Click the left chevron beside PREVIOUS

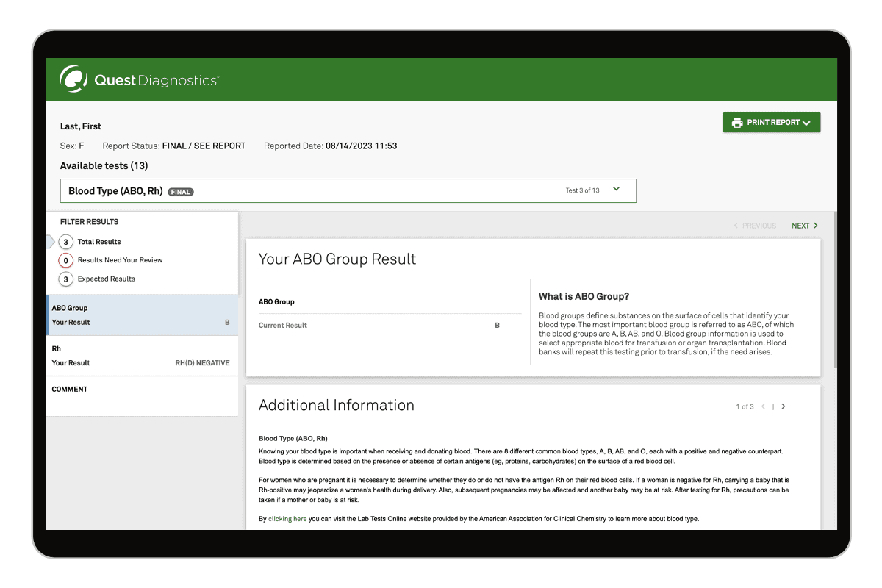click(736, 226)
